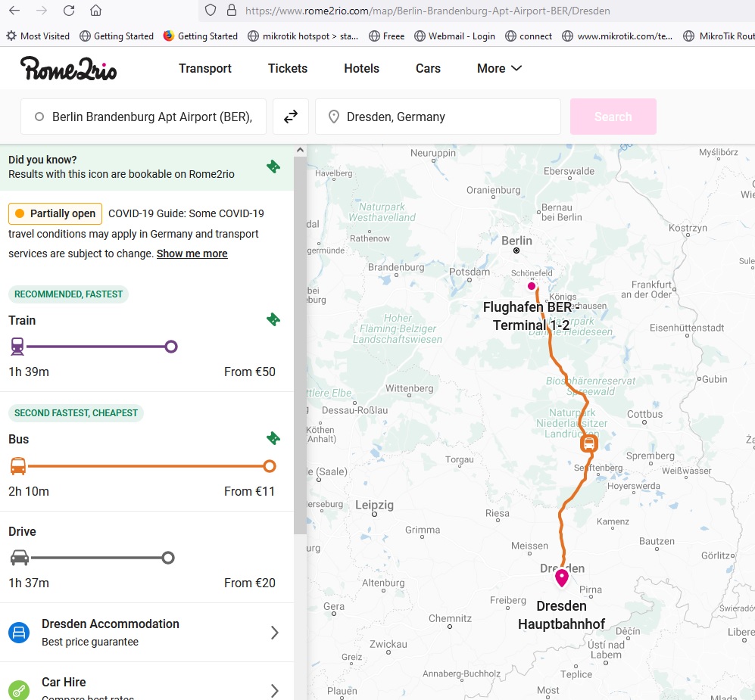The width and height of the screenshot is (755, 700).
Task: Click destination field Dresden, Germany
Action: pos(438,117)
